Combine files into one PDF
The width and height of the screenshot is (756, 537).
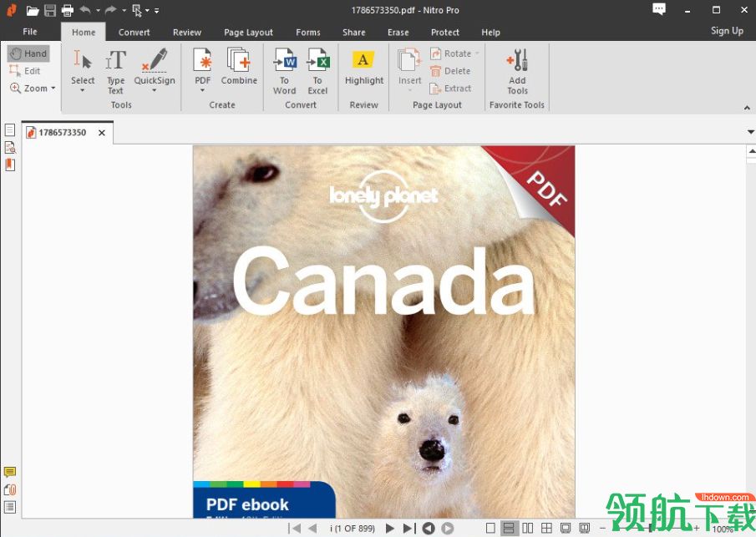coord(239,67)
